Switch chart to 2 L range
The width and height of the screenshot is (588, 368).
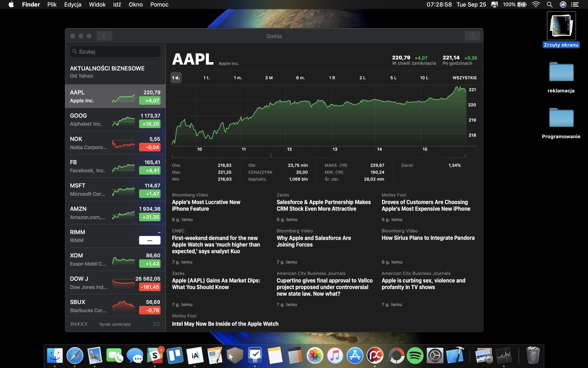point(362,78)
